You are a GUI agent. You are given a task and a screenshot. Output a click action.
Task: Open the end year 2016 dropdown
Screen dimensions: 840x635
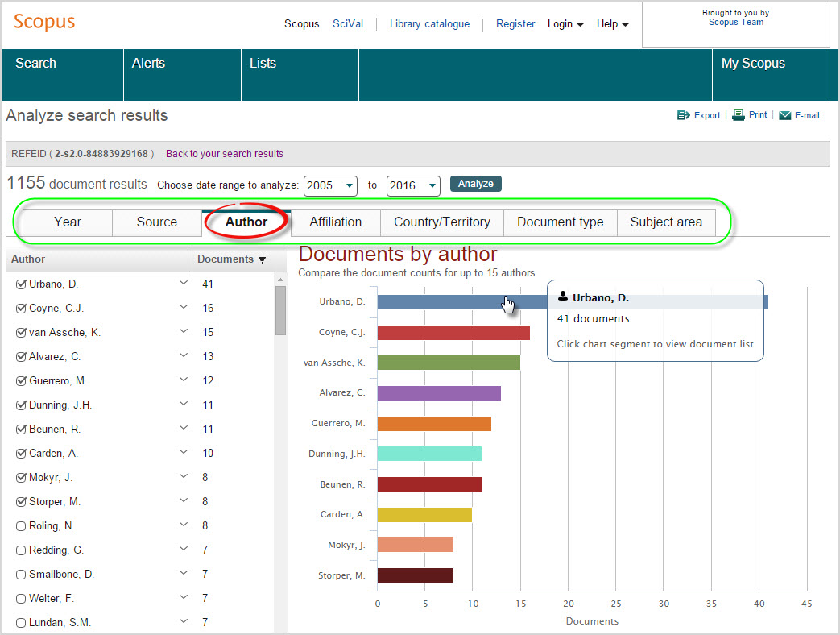[413, 185]
